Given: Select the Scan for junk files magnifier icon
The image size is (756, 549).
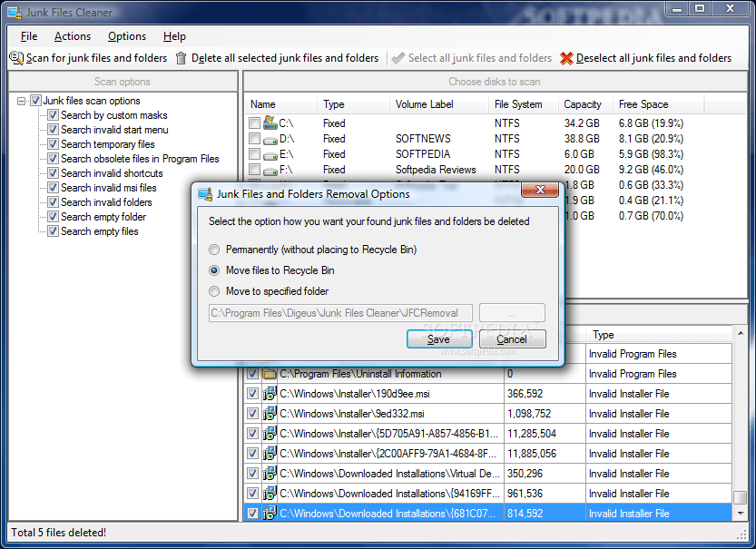Looking at the screenshot, I should point(16,57).
